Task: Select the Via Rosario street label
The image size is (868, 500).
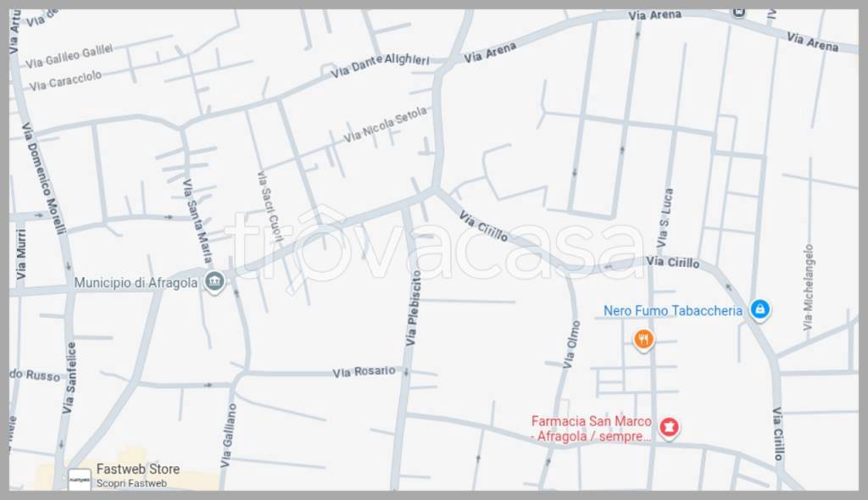Action: tap(364, 371)
